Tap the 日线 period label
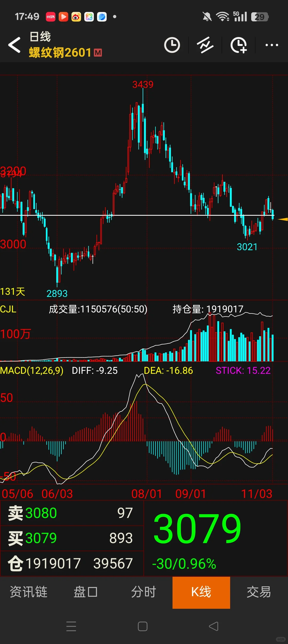The image size is (288, 644). click(40, 37)
